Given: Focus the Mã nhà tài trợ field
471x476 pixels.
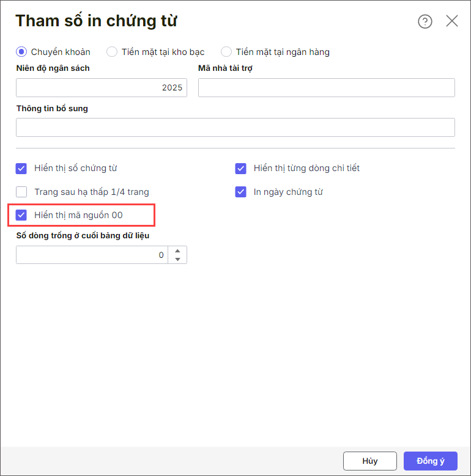Looking at the screenshot, I should (x=326, y=87).
